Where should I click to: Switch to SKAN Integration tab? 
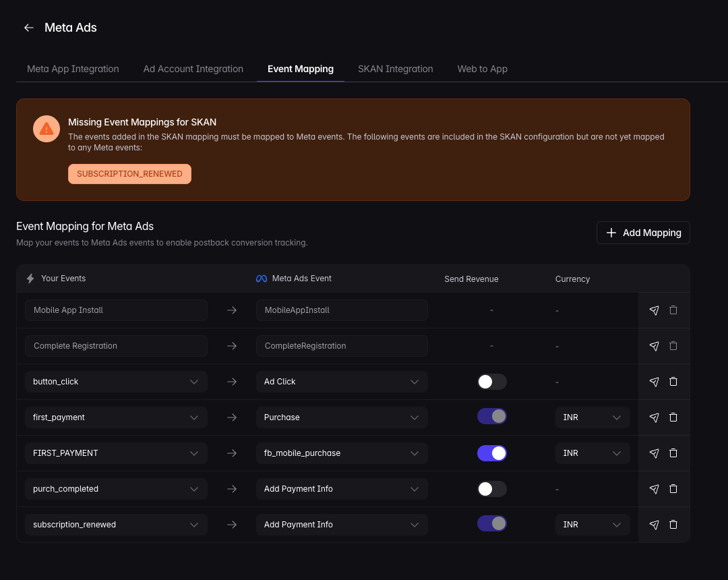click(x=395, y=69)
